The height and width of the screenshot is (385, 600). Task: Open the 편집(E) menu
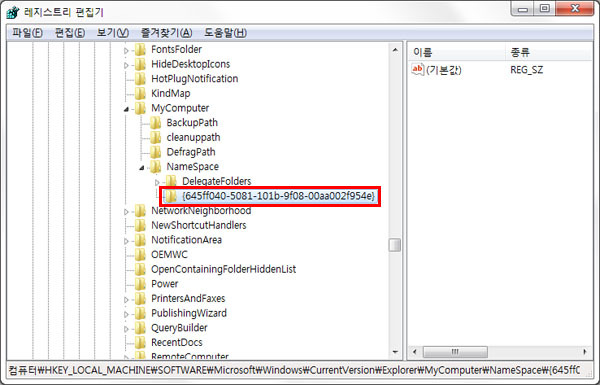click(x=70, y=33)
